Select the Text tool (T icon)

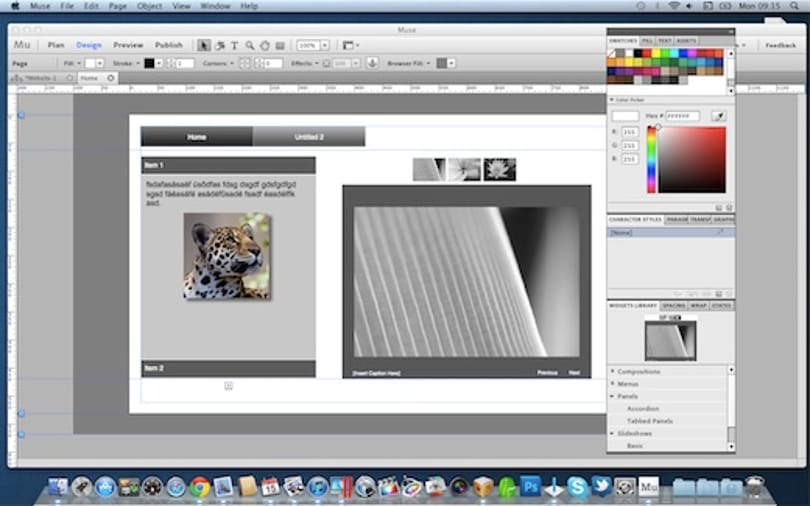[x=235, y=45]
